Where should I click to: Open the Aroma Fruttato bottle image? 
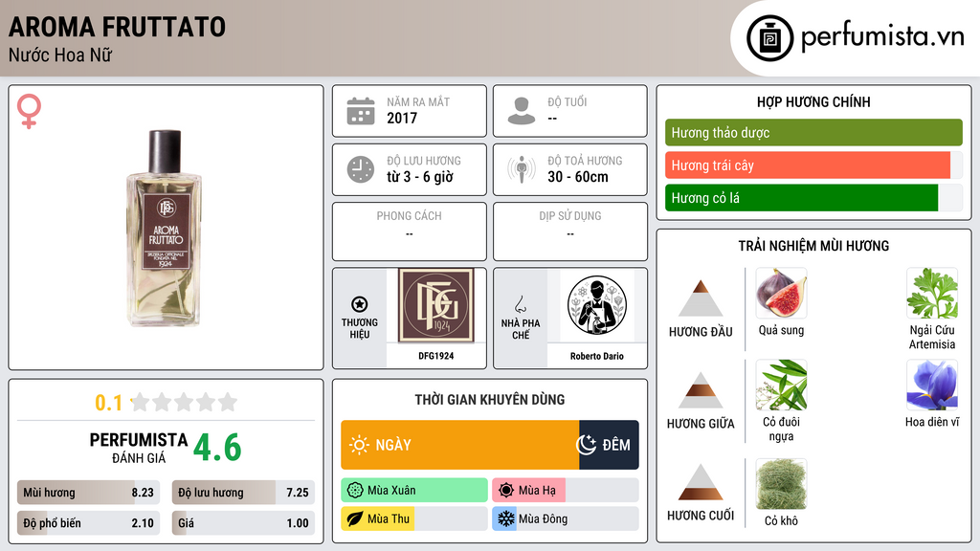click(165, 228)
